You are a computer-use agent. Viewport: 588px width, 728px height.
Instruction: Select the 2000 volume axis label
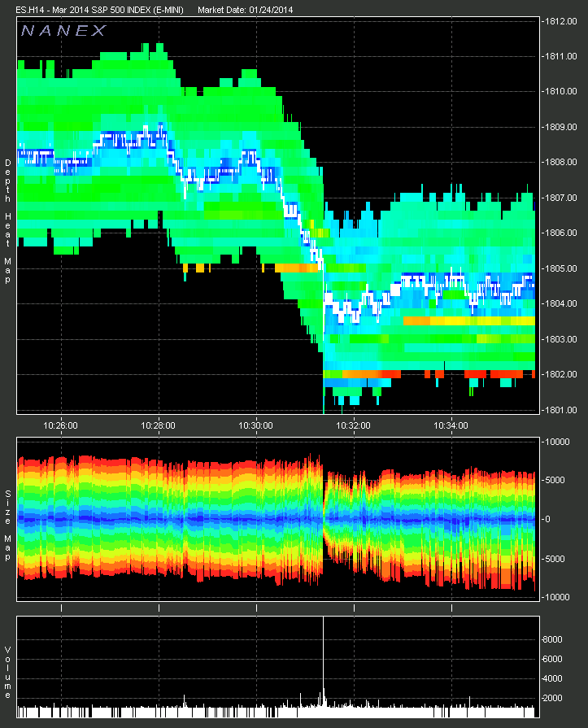pos(552,698)
